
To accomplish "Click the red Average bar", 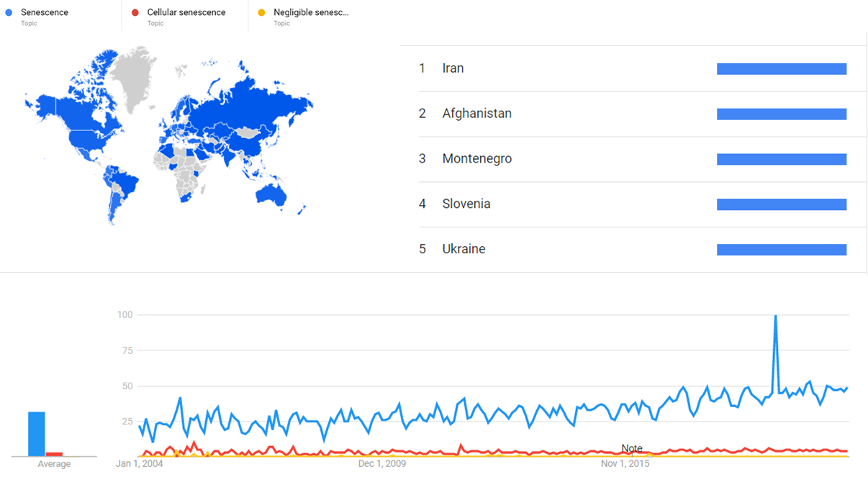I will pyautogui.click(x=54, y=454).
